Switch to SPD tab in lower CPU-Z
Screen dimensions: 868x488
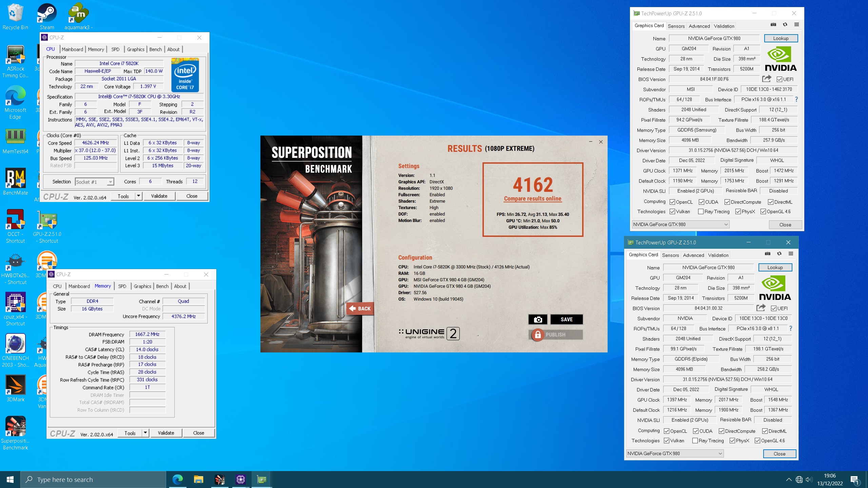[x=122, y=286]
